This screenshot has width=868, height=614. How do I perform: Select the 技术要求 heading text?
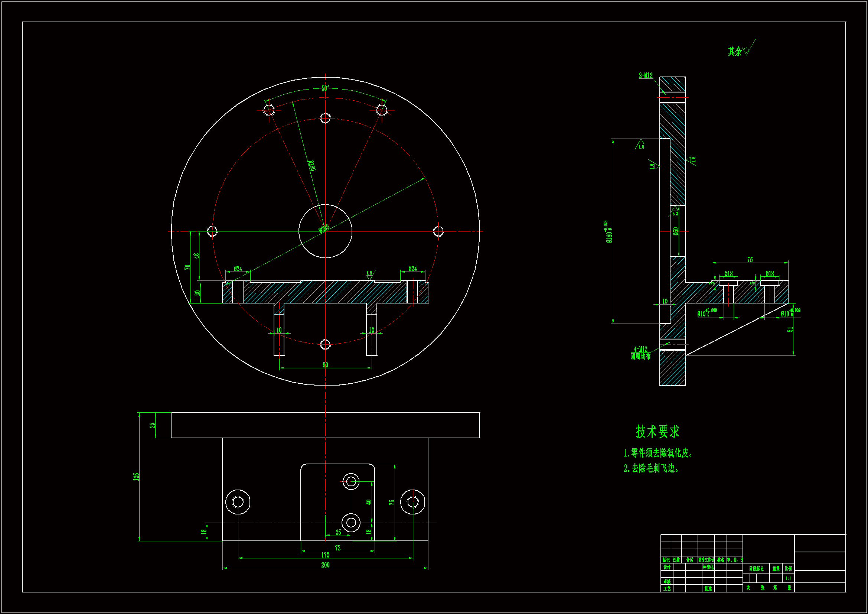click(657, 432)
